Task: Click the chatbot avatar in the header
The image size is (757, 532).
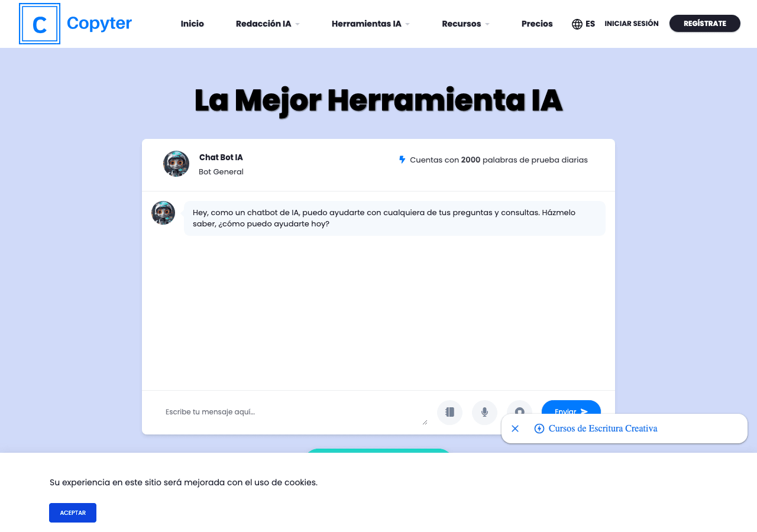Action: [176, 164]
